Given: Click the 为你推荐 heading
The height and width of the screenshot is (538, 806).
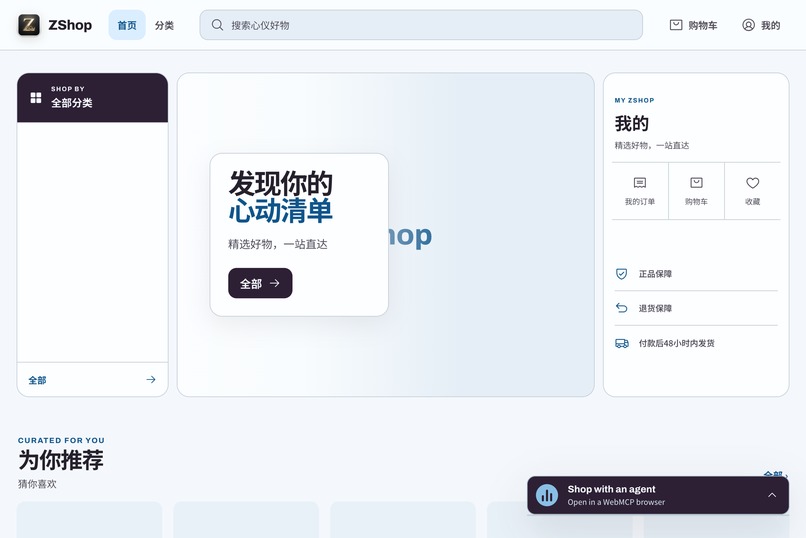Looking at the screenshot, I should tap(61, 459).
